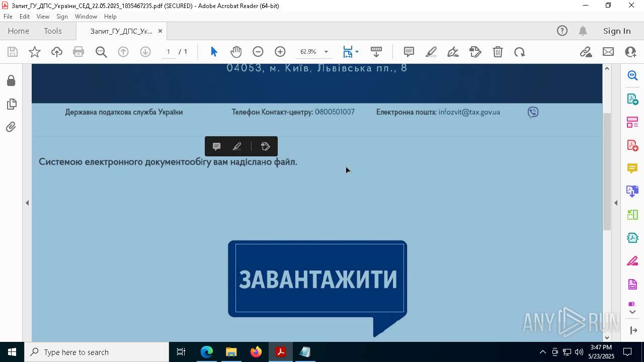Click the share link icon

coord(586,52)
